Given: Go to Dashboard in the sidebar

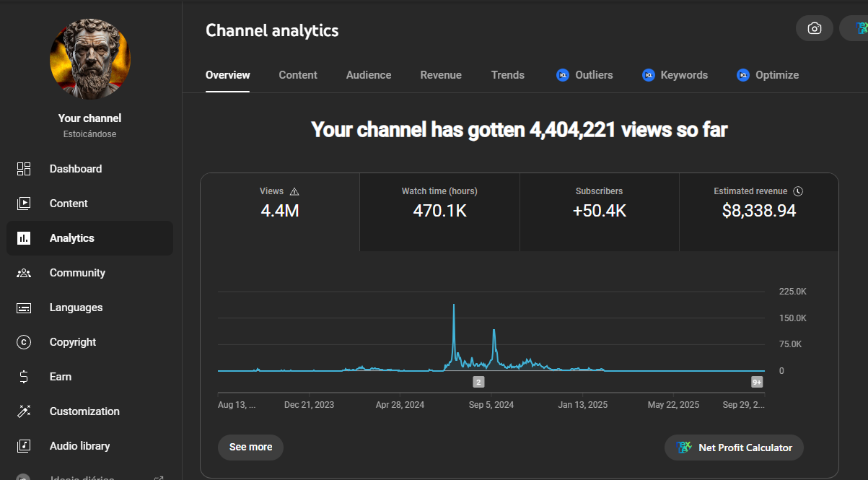Looking at the screenshot, I should [89, 169].
